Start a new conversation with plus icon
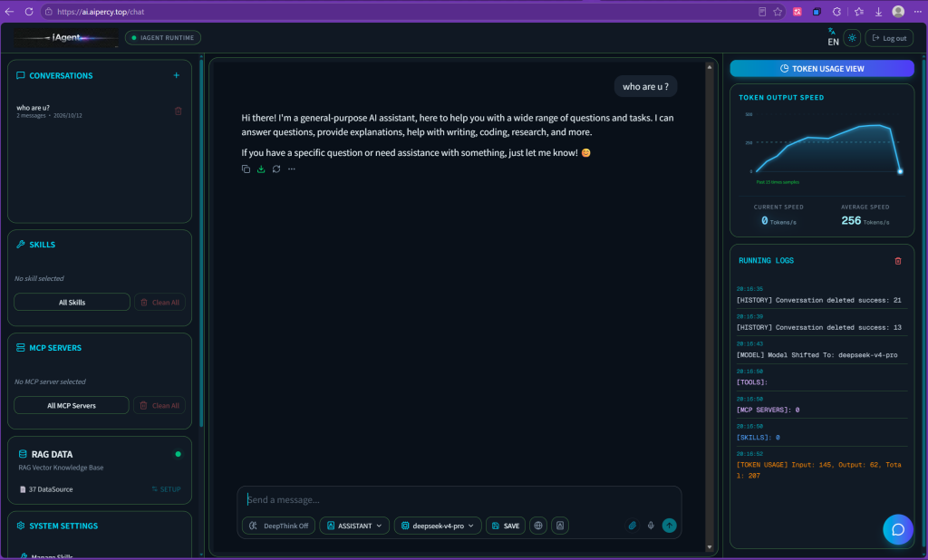Image resolution: width=928 pixels, height=560 pixels. (x=177, y=75)
